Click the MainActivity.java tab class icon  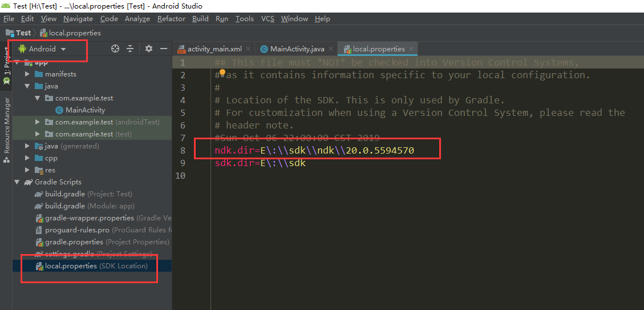coord(264,49)
